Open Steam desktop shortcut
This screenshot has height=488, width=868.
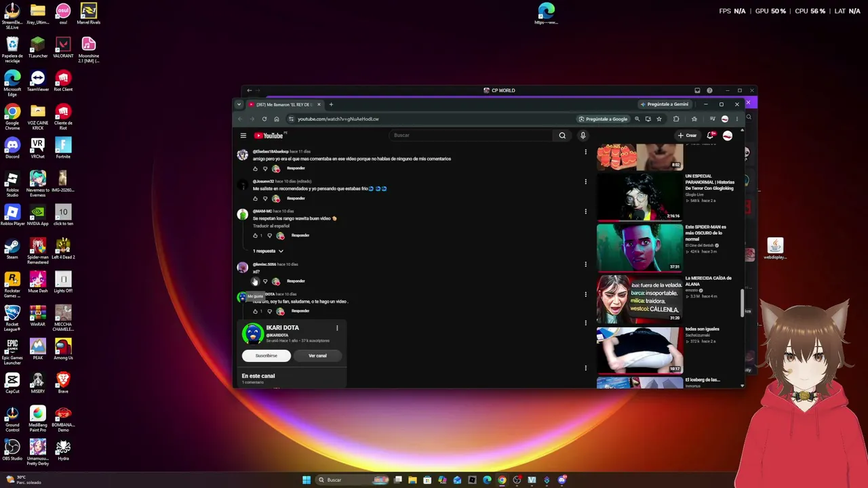12,248
